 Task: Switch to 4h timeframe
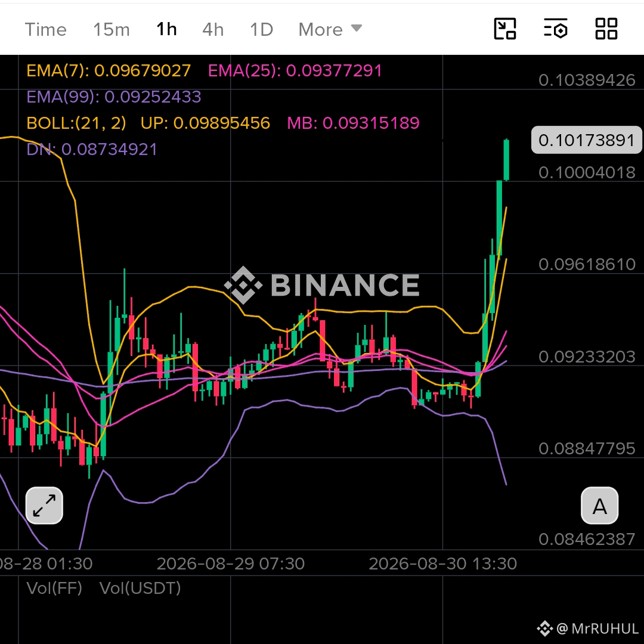click(213, 30)
